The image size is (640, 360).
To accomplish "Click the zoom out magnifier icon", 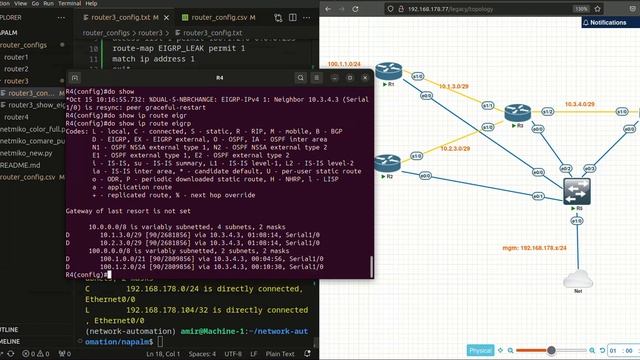I will click(511, 350).
